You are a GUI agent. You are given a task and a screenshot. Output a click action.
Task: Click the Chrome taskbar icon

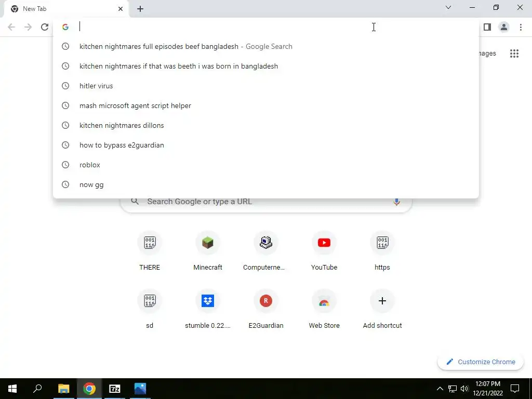89,389
